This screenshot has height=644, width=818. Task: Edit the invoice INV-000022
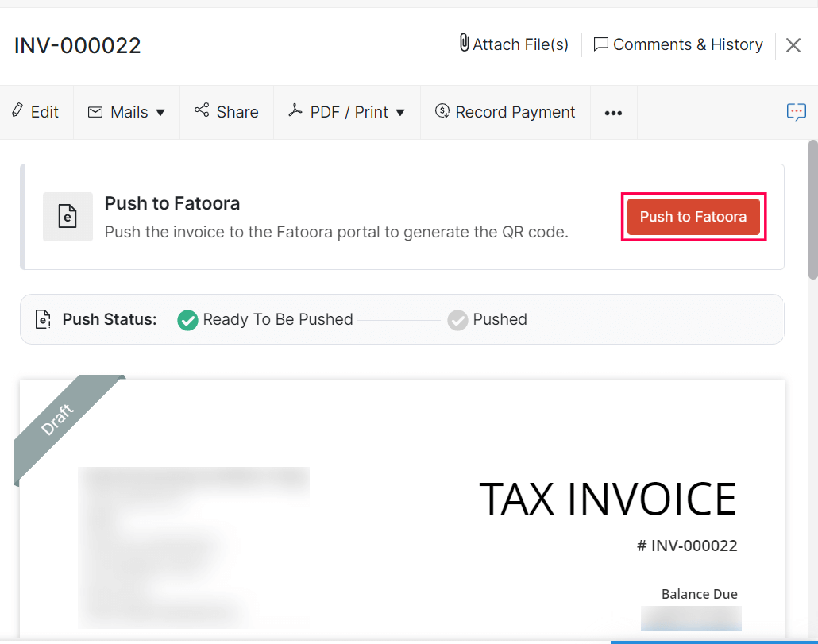point(36,112)
